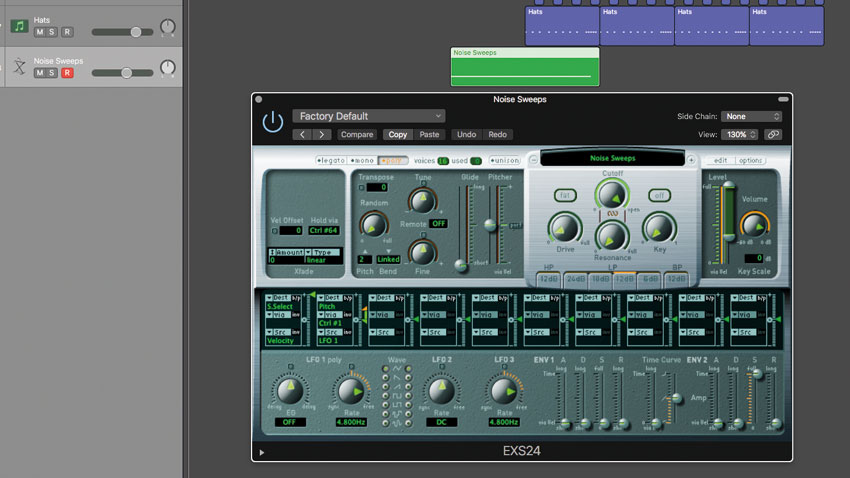Click the Compare button
Viewport: 850px width, 478px height.
357,134
